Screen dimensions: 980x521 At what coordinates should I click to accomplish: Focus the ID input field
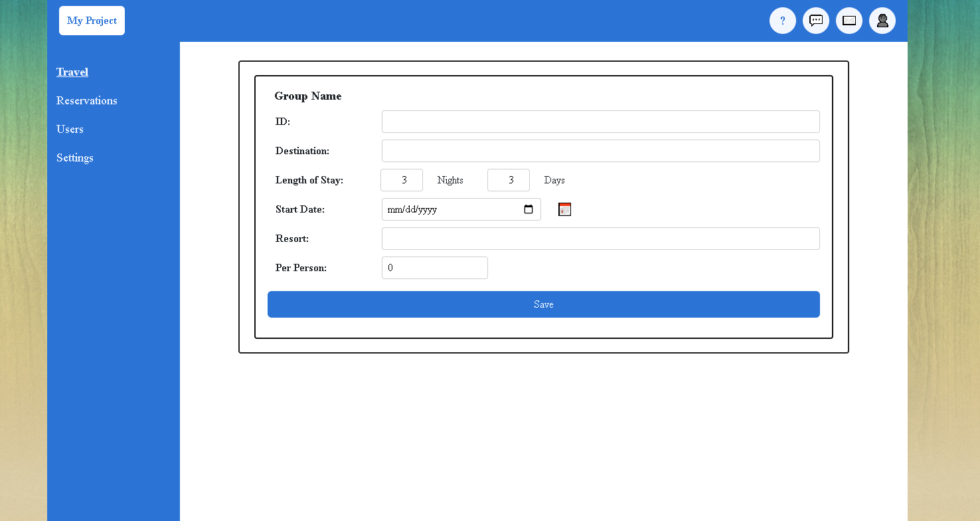(x=601, y=122)
